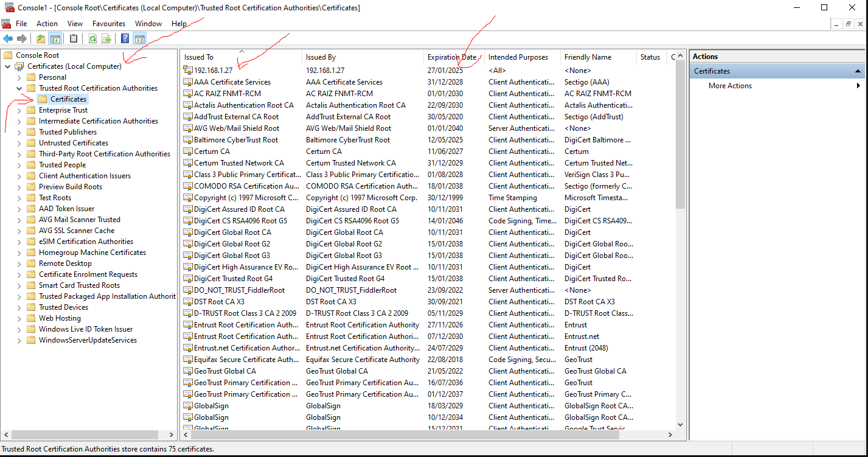The height and width of the screenshot is (457, 868).
Task: Collapse the Trusted Root Certification Authorities node
Action: pyautogui.click(x=19, y=88)
